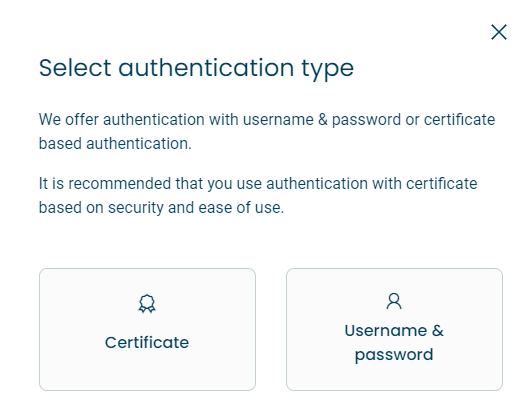Click the word 'Username &' in the right card
Screen dimensions: 528x417
point(394,330)
